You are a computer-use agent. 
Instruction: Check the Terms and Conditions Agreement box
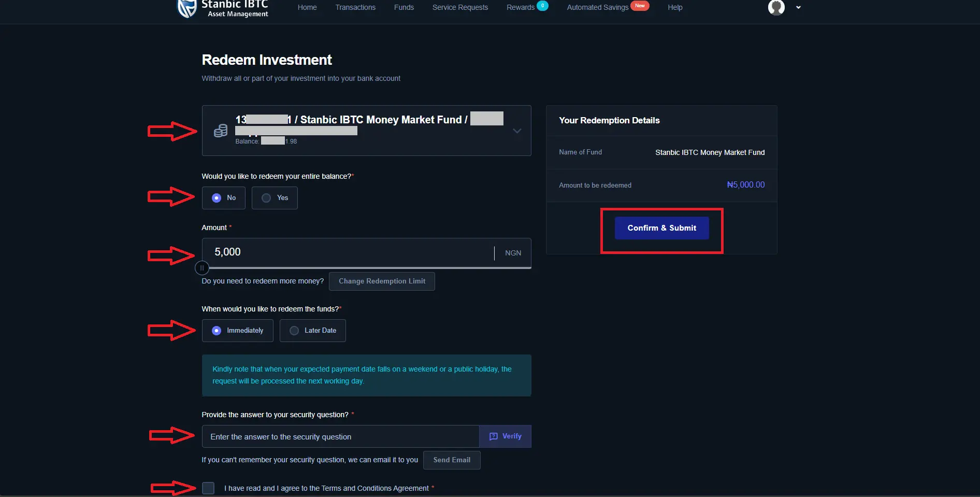[x=208, y=488]
